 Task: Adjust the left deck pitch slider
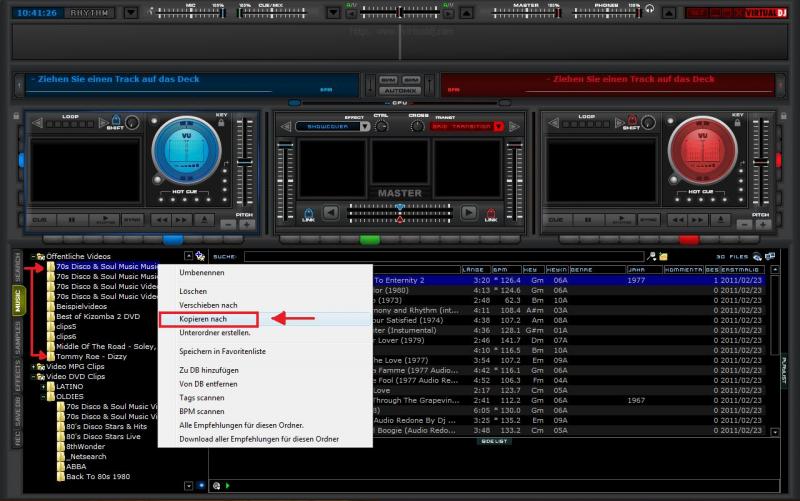pyautogui.click(x=245, y=160)
